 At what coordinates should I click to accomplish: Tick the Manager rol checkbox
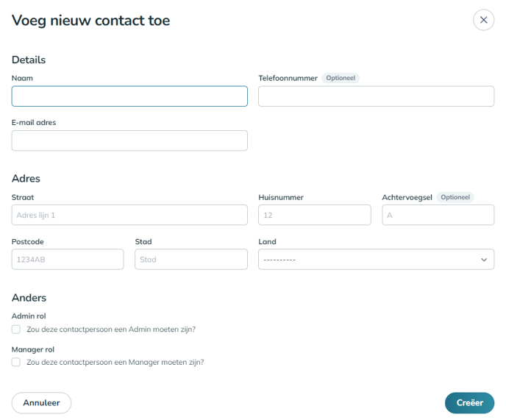click(x=16, y=363)
